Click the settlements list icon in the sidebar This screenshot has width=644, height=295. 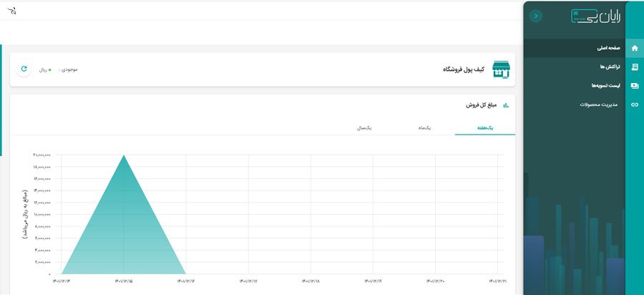[x=635, y=86]
